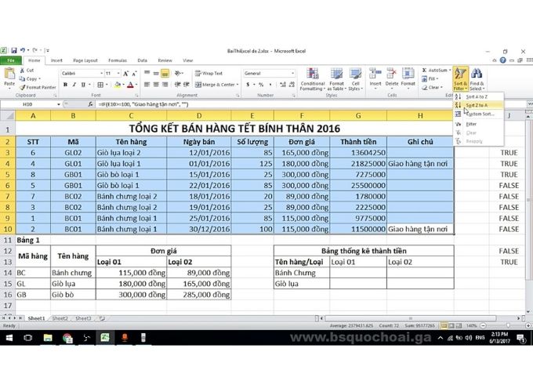The image size is (533, 392).
Task: Toggle Center horizontal alignment
Action: (156, 85)
